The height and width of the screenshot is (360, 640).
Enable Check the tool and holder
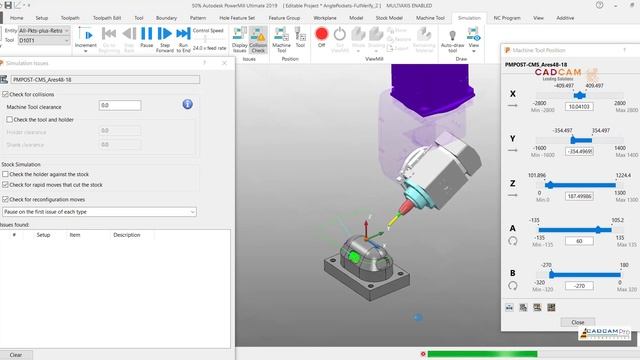tap(9, 120)
